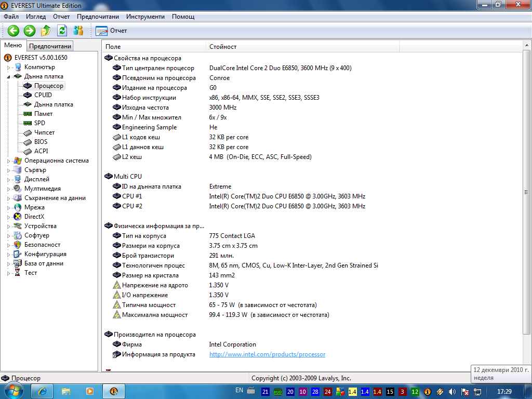This screenshot has width=532, height=399.
Task: Open Internet Explorer from taskbar
Action: coord(42,392)
